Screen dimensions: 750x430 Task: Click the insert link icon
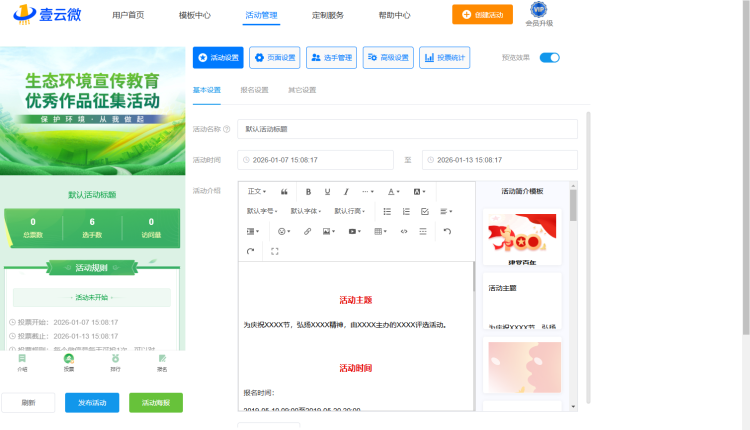pyautogui.click(x=307, y=231)
